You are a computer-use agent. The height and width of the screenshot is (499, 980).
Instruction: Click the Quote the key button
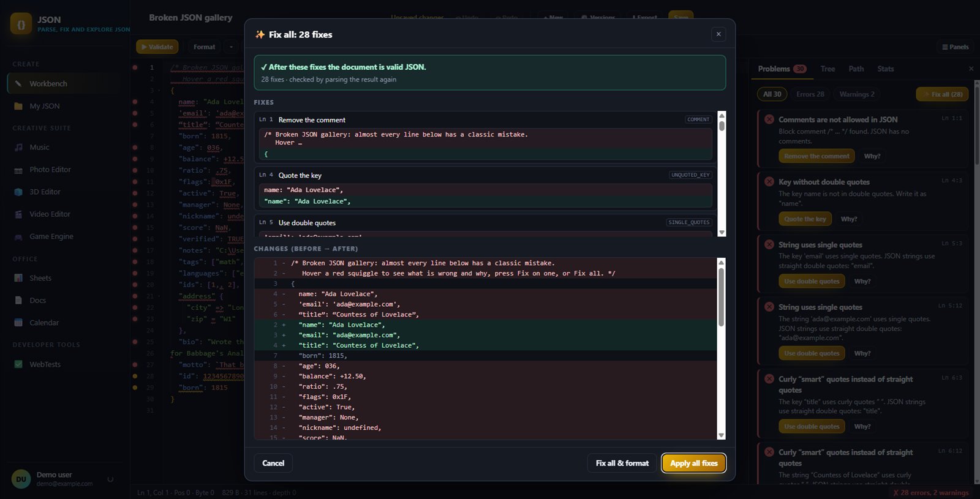point(805,219)
